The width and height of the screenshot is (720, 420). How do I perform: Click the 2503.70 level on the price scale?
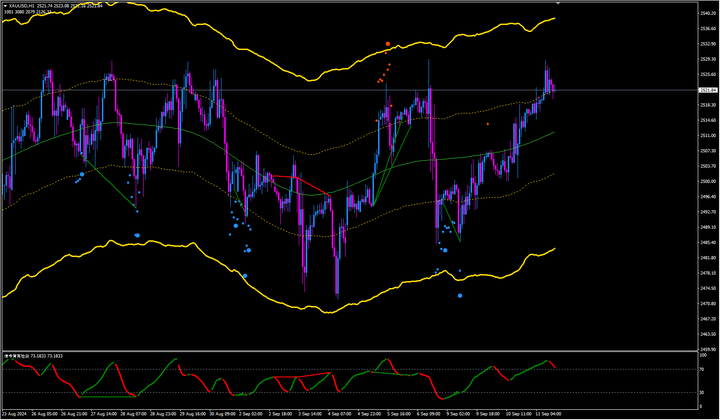click(707, 166)
